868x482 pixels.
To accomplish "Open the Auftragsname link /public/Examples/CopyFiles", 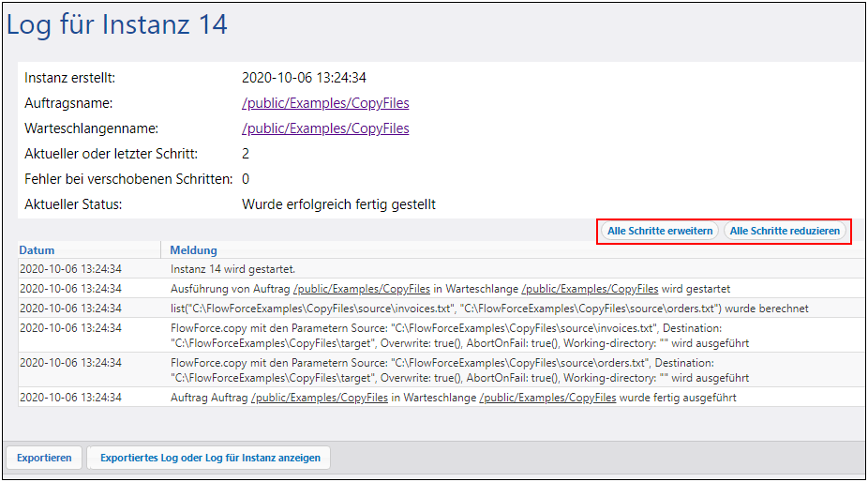I will 325,103.
